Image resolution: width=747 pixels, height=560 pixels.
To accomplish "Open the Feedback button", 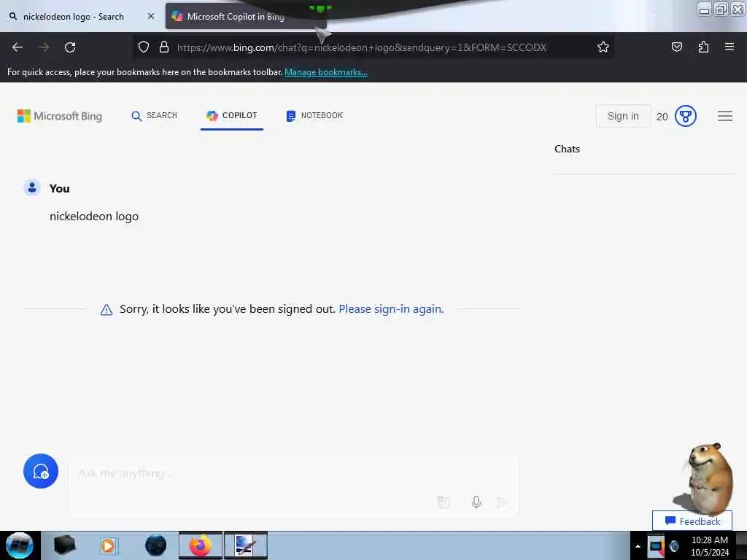I will tap(692, 521).
